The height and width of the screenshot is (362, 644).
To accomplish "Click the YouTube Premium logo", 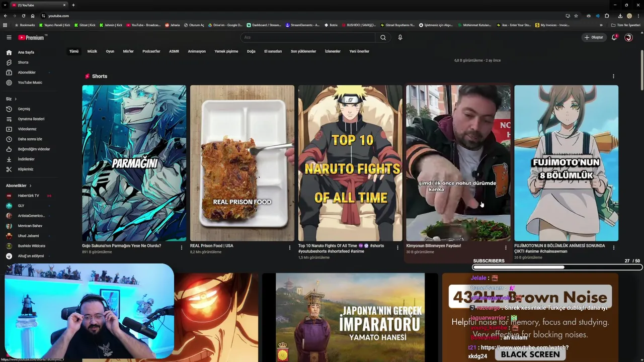I will coord(32,37).
